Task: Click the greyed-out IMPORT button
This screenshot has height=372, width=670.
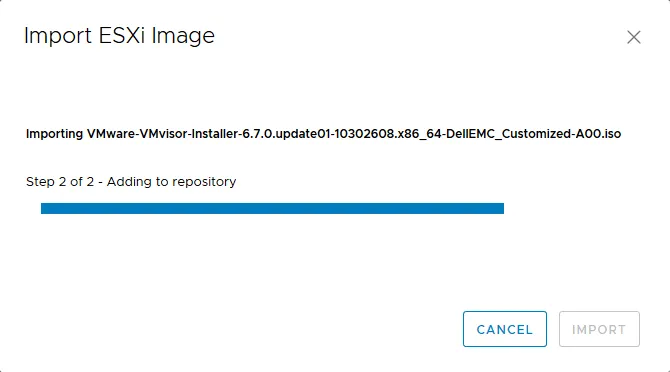Action: (599, 329)
